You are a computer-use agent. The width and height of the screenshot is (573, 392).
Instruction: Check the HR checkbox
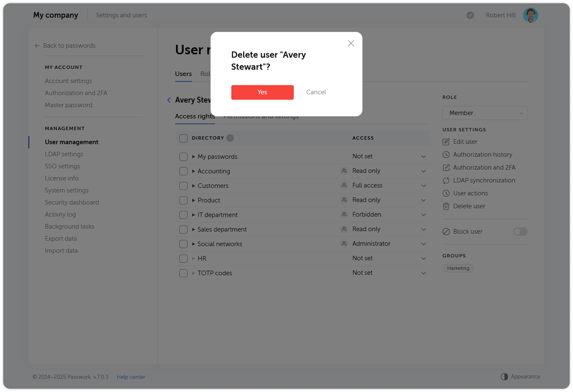[183, 259]
